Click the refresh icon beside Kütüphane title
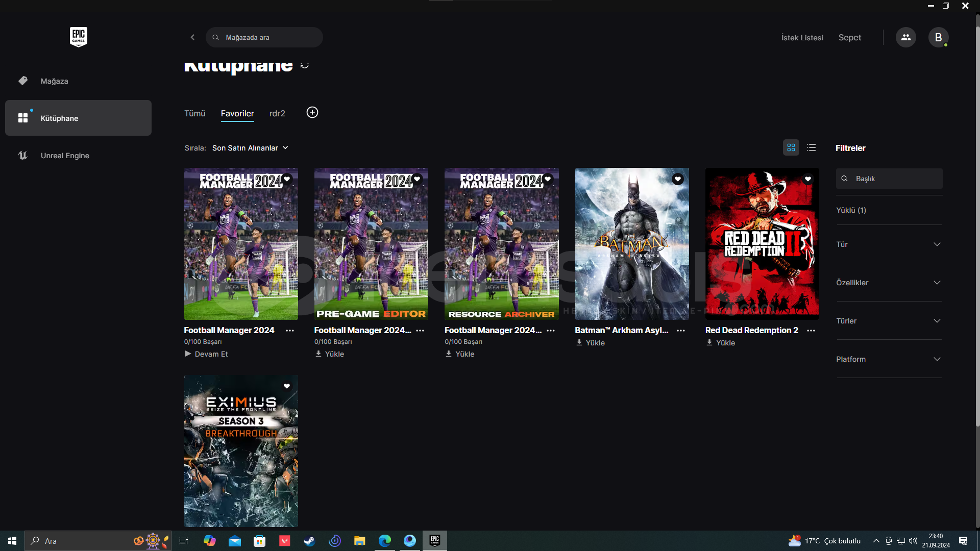 [x=305, y=65]
